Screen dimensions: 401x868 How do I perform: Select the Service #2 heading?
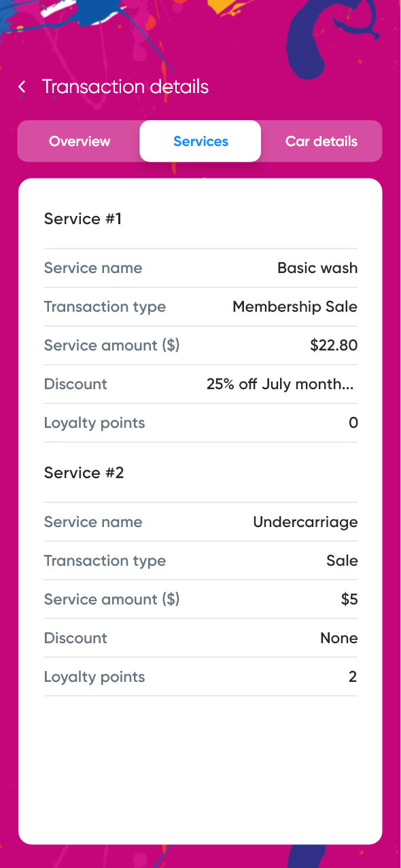(84, 473)
